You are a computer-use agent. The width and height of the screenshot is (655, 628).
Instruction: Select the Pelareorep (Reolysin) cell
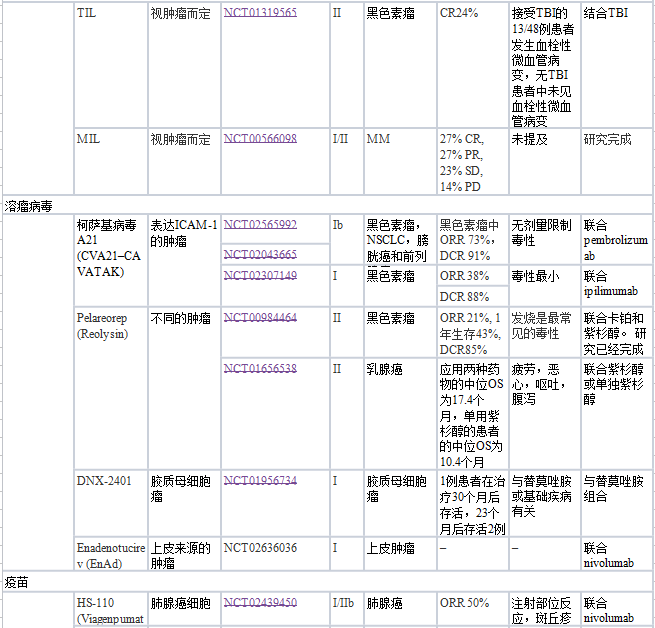coord(111,388)
